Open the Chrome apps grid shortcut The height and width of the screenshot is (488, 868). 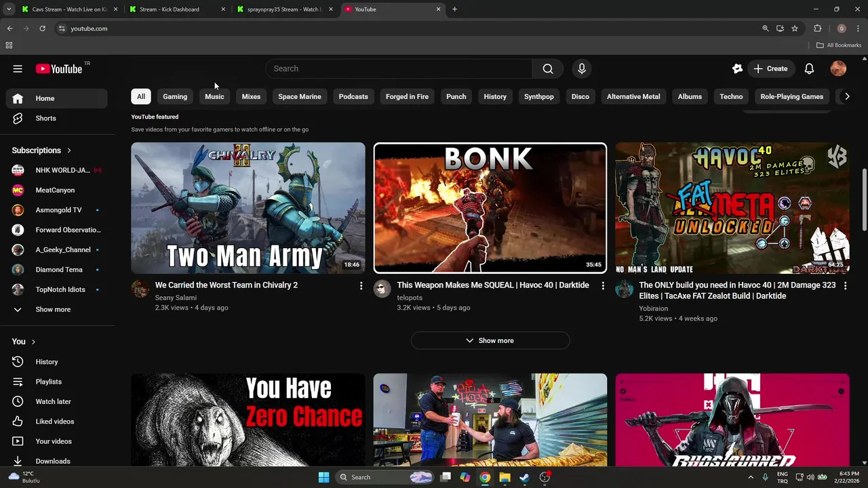9,45
